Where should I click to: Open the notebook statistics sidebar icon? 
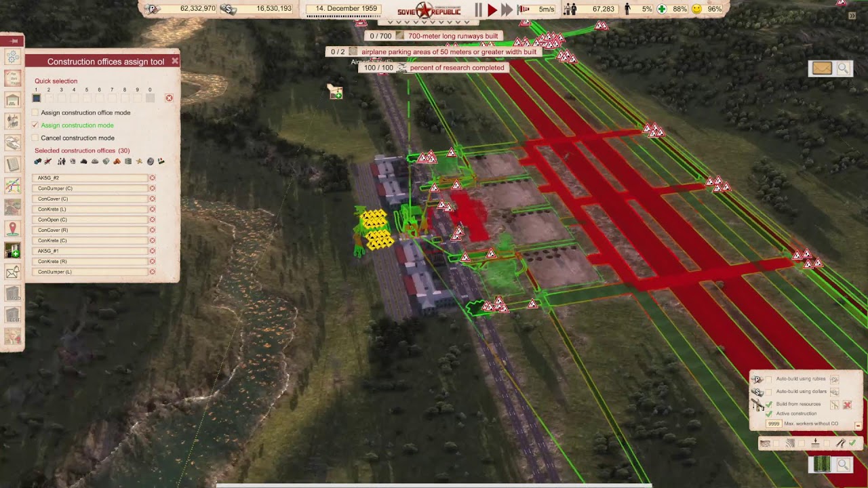point(12,164)
